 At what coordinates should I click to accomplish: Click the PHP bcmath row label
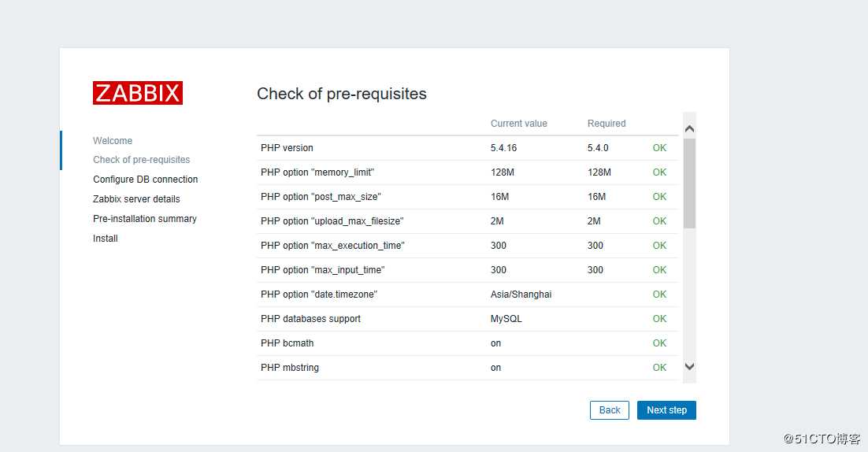[x=287, y=343]
